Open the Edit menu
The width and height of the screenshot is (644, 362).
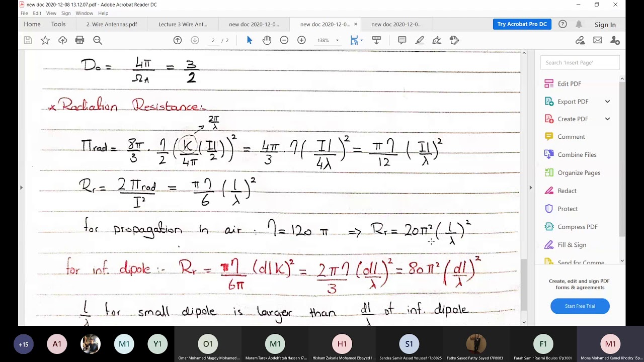(37, 13)
